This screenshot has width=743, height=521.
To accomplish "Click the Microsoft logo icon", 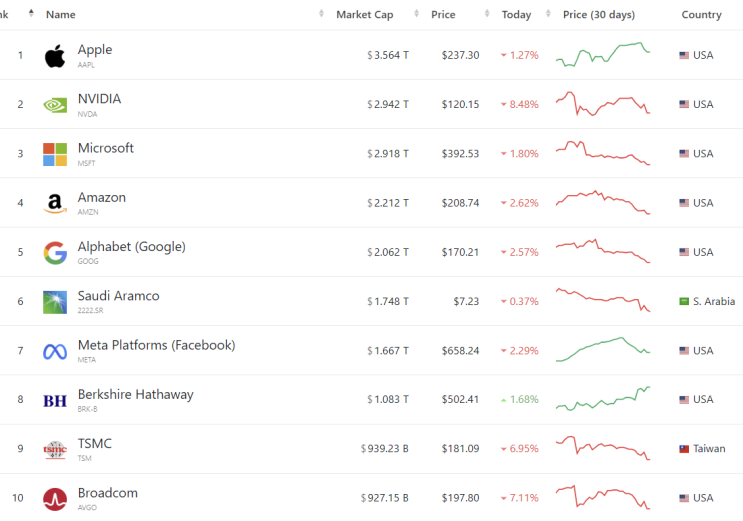I will tap(55, 154).
